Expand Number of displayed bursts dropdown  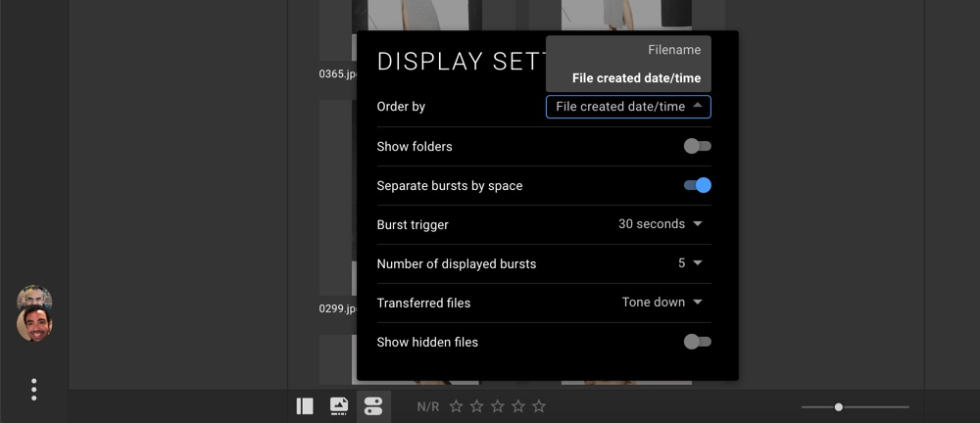(x=690, y=263)
